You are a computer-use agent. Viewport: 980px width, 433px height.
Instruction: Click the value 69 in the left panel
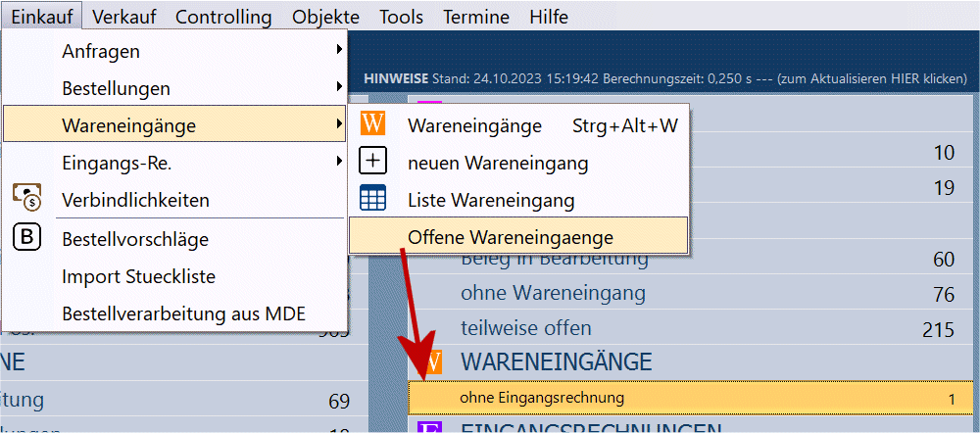click(x=339, y=401)
